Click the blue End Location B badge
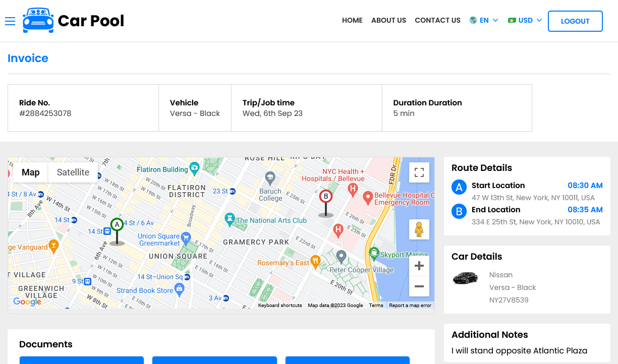Screen dimensions: 618x364 [459, 212]
